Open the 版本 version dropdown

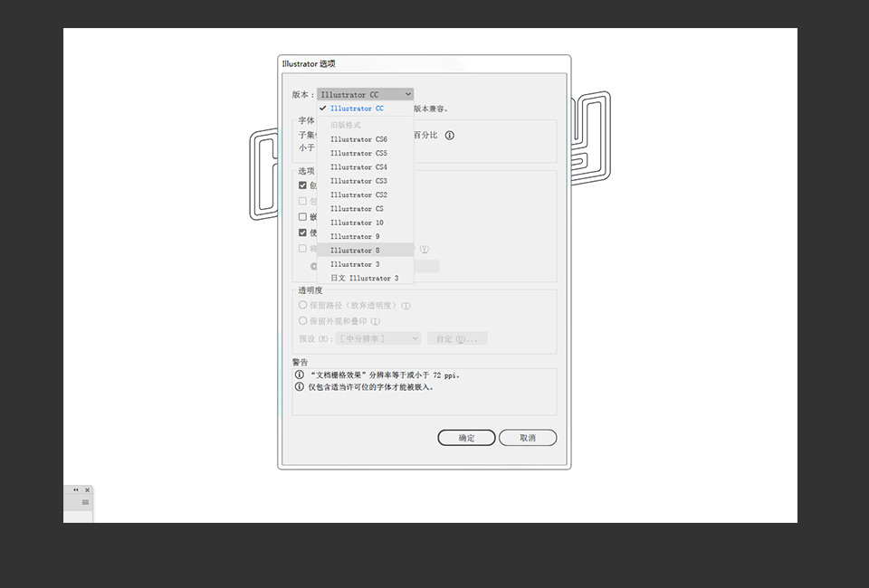(365, 94)
